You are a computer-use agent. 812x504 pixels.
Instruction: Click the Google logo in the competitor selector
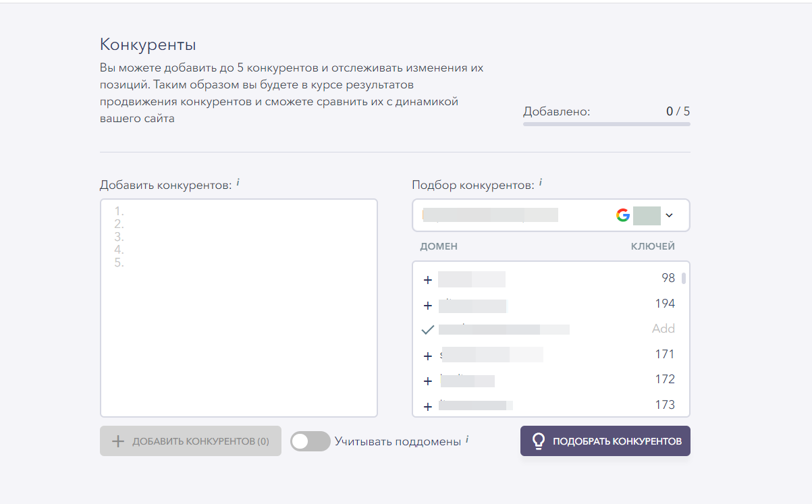pos(622,215)
